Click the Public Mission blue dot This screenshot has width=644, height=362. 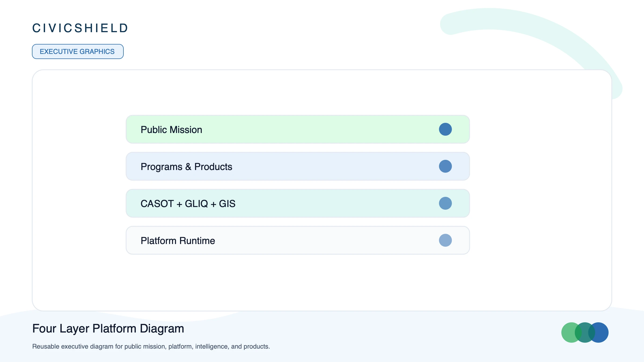pyautogui.click(x=445, y=129)
